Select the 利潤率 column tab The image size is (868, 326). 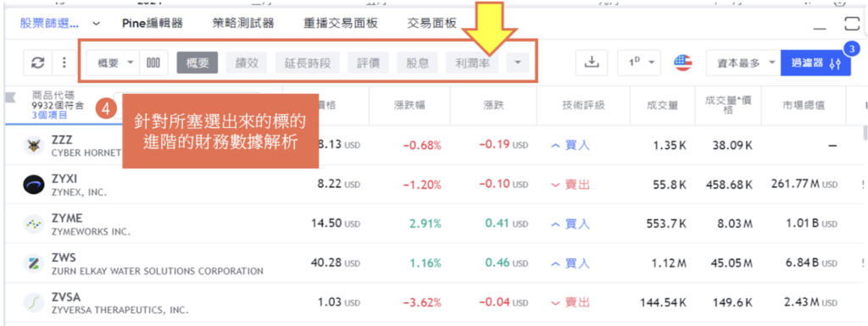point(472,63)
